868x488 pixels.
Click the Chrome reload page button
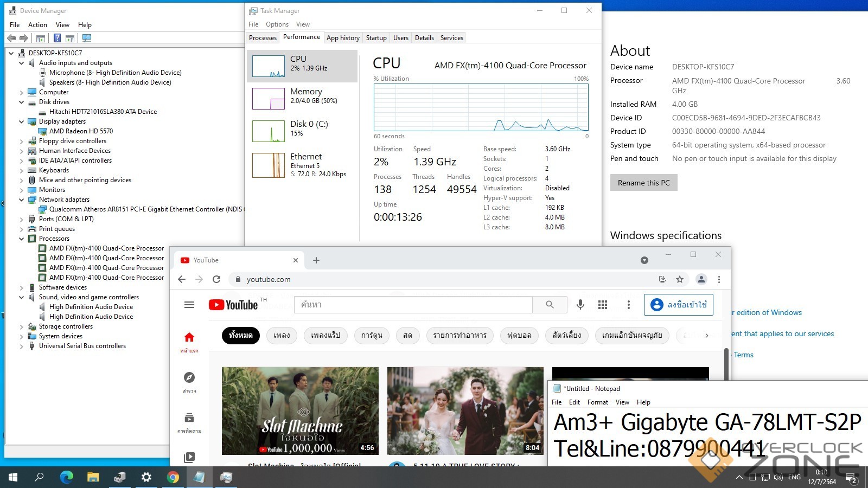point(216,279)
